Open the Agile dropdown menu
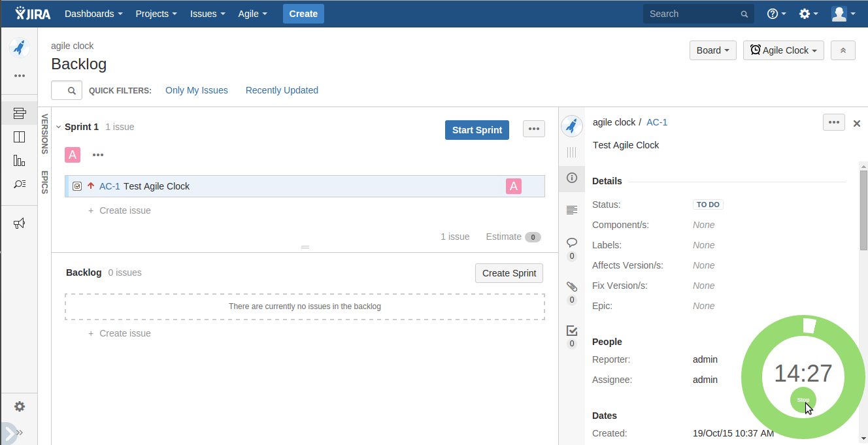The height and width of the screenshot is (445, 868). [x=253, y=14]
